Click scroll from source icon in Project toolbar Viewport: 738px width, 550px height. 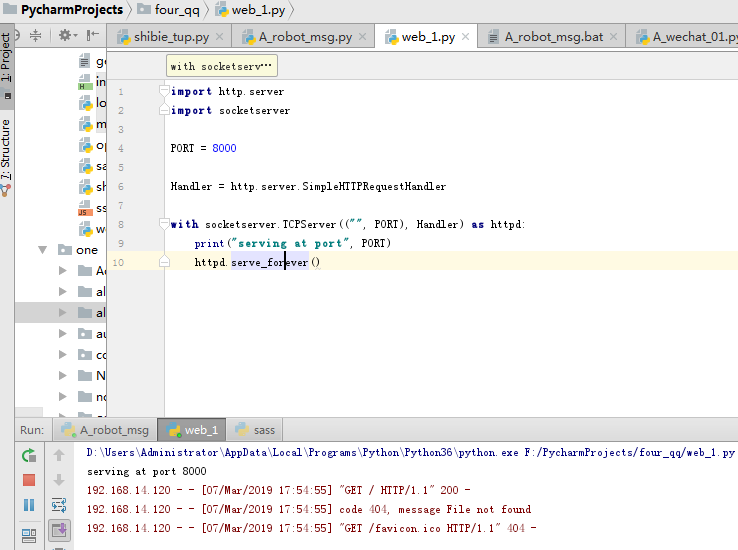[x=17, y=35]
